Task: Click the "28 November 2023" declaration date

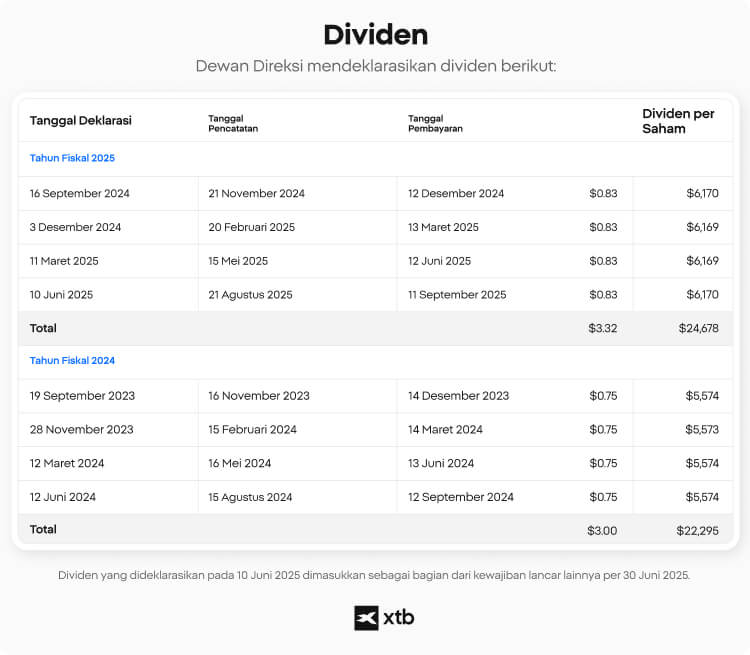Action: click(x=81, y=430)
